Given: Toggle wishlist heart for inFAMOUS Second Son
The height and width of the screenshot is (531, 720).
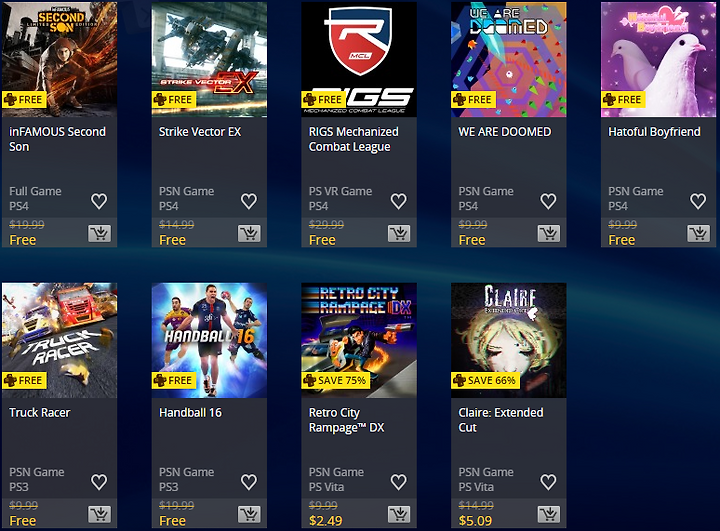Looking at the screenshot, I should pos(99,201).
